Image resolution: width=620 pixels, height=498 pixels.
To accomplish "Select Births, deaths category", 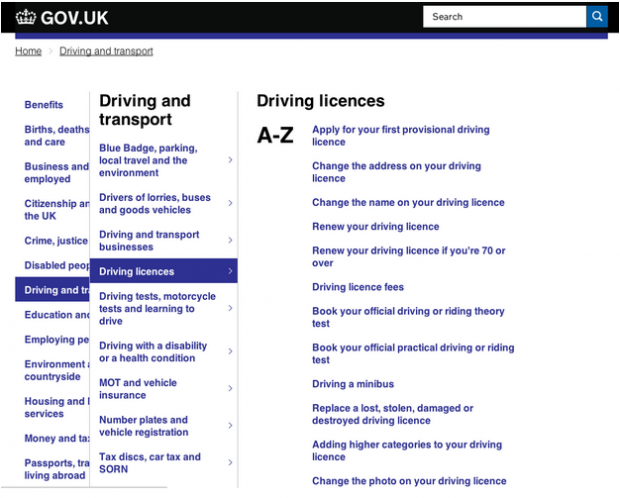I will [x=57, y=136].
